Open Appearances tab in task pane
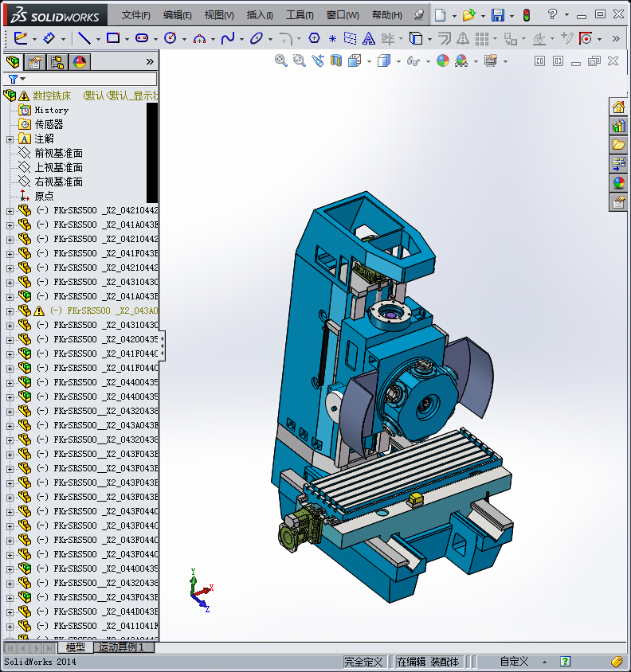Screen dimensions: 631x672 click(618, 183)
